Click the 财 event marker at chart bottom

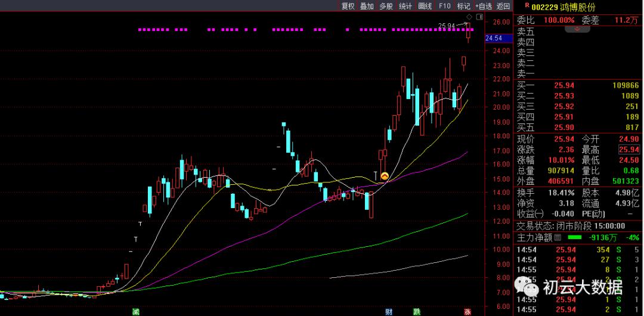pyautogui.click(x=389, y=312)
